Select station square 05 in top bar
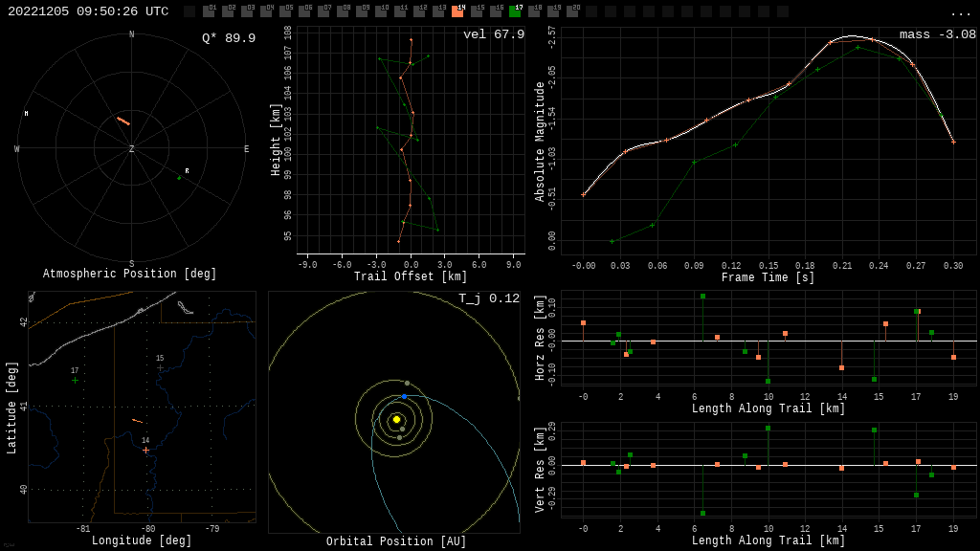This screenshot has height=551, width=980. tap(285, 11)
